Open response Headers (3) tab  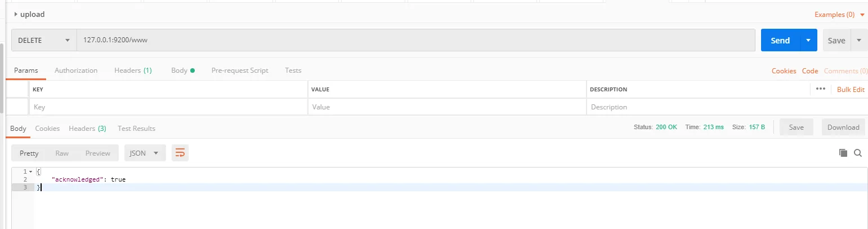point(87,128)
